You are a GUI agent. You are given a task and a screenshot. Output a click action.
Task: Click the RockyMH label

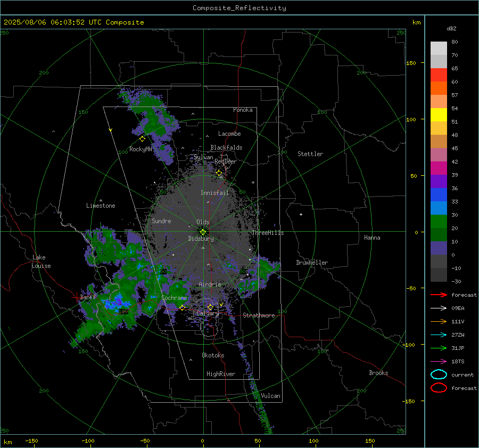(x=141, y=149)
